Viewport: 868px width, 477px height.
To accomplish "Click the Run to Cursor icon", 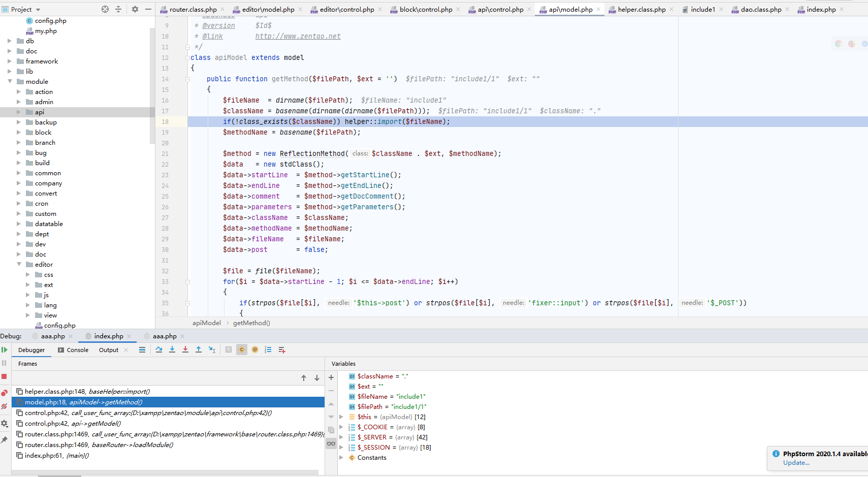I will pyautogui.click(x=212, y=349).
